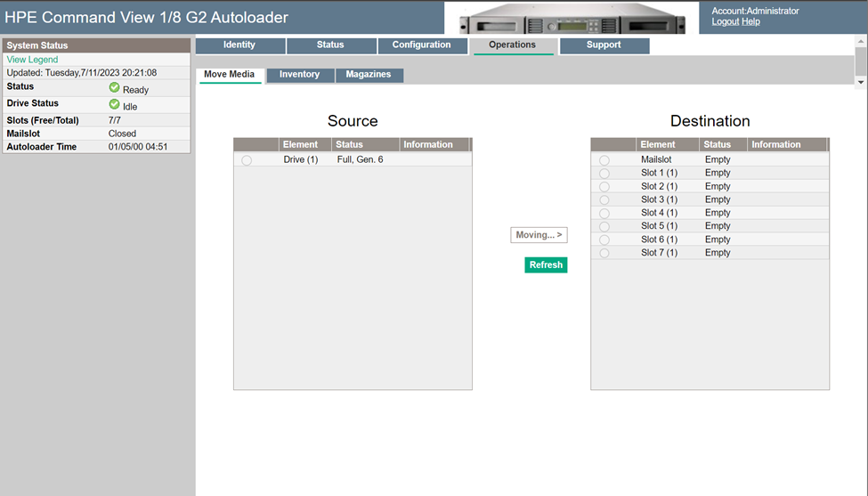Viewport: 868px width, 496px height.
Task: Open the Identity tab
Action: (x=239, y=45)
